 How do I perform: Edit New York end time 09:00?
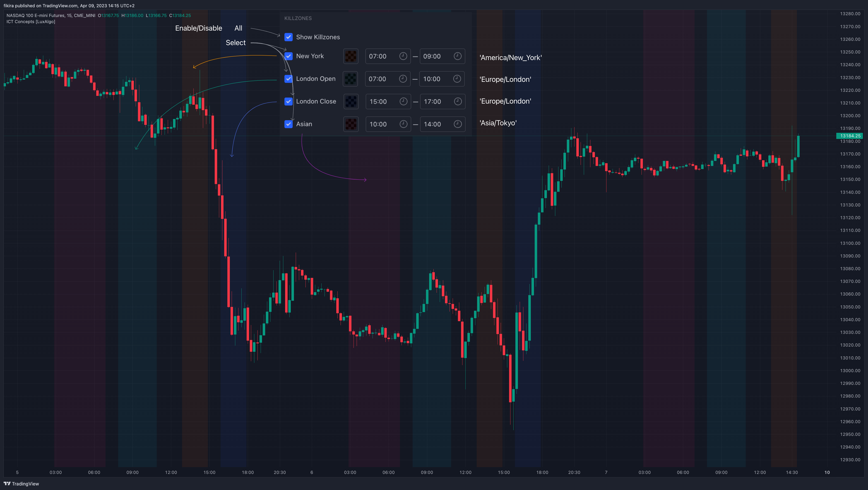tap(442, 56)
